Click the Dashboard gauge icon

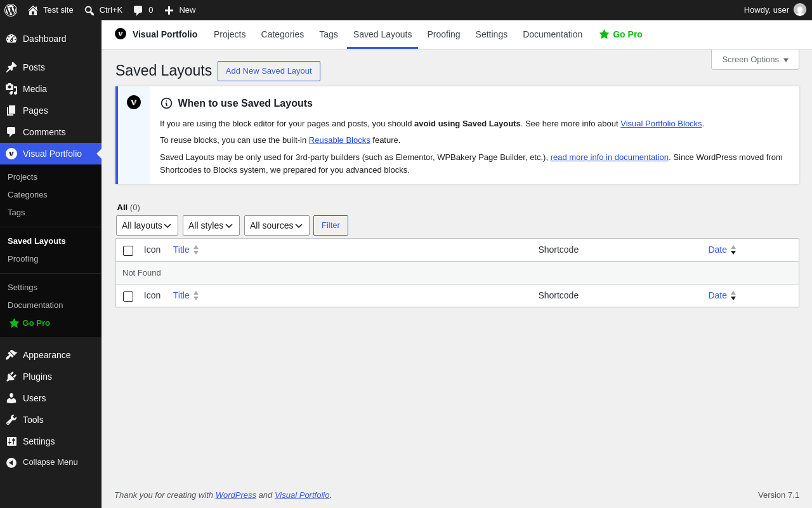tap(11, 39)
